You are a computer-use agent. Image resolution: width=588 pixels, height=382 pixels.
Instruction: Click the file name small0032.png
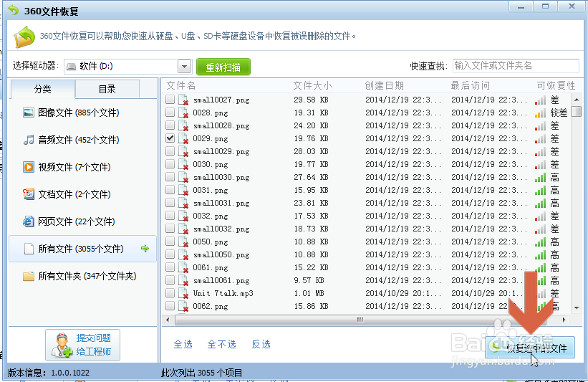coord(221,229)
